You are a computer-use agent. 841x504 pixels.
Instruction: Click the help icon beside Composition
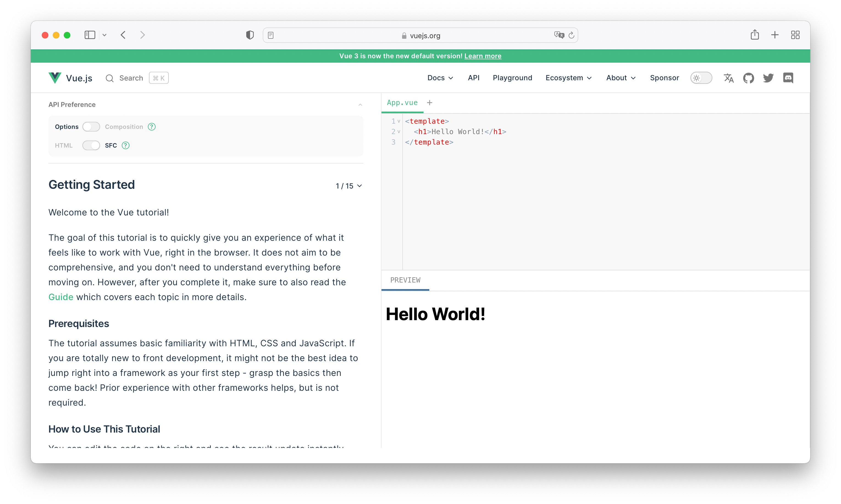[x=152, y=127]
